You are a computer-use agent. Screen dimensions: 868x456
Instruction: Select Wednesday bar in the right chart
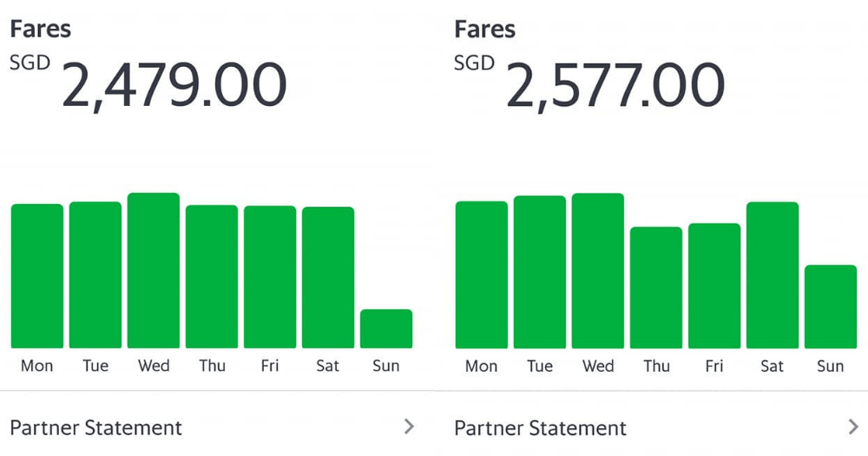[x=598, y=271]
